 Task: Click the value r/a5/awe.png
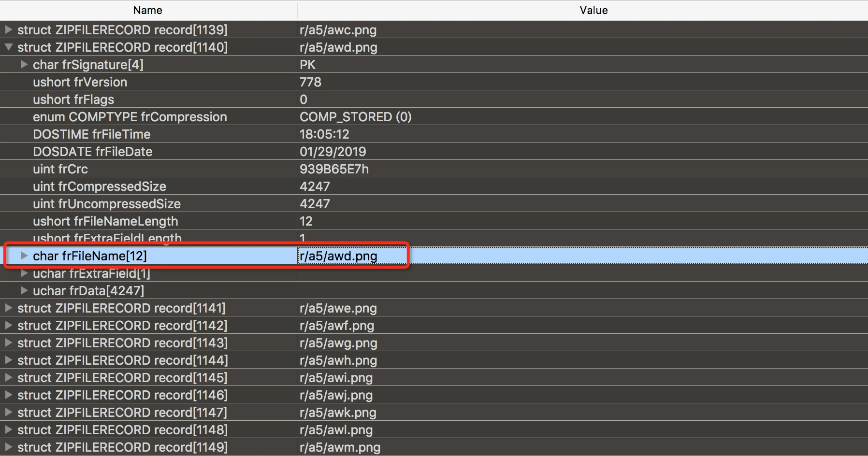338,308
